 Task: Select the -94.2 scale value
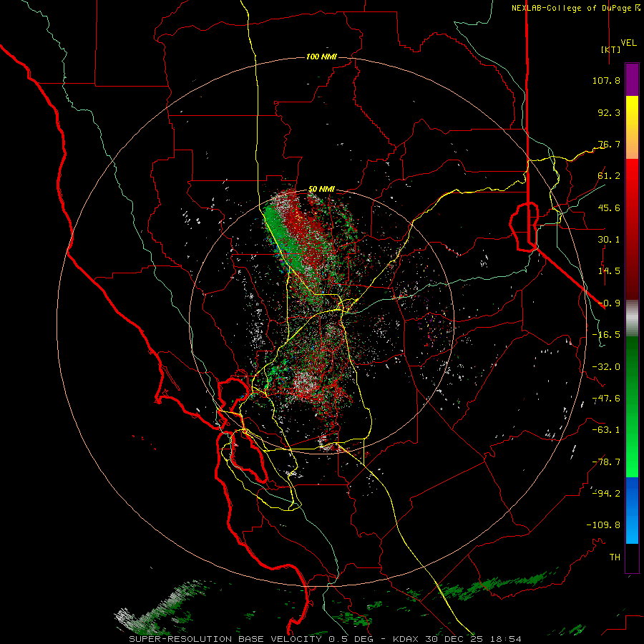606,493
